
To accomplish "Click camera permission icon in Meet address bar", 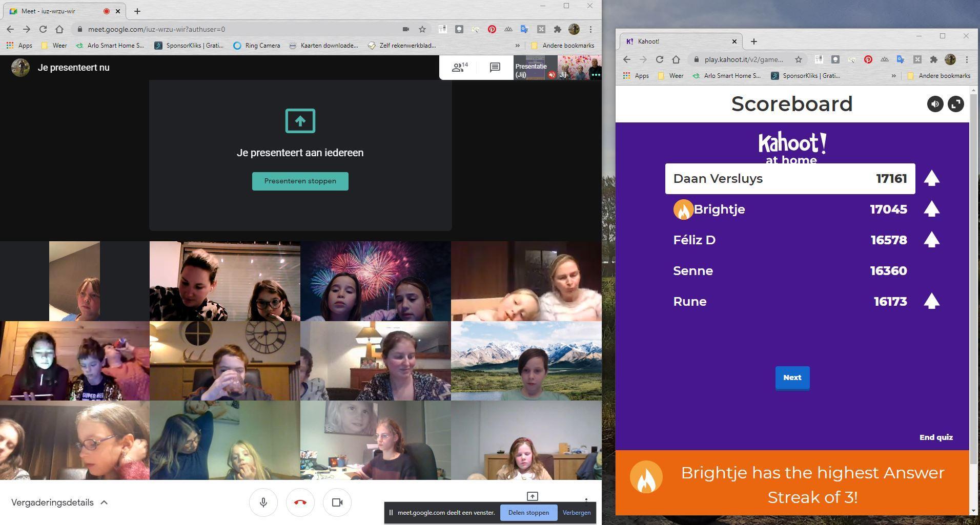I will tap(405, 29).
